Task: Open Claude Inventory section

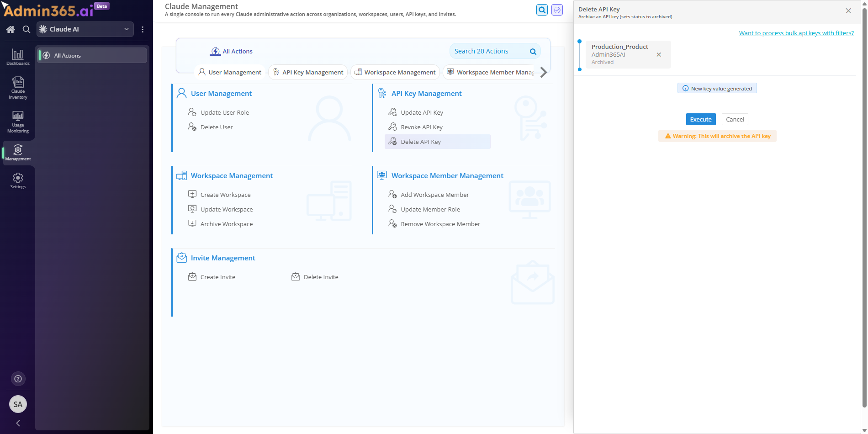Action: (x=18, y=88)
